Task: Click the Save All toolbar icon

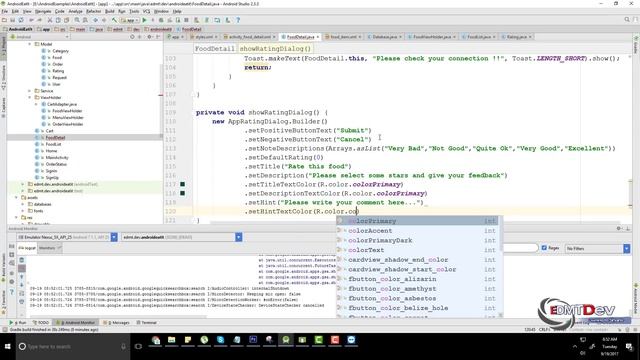Action: pyautogui.click(x=13, y=20)
